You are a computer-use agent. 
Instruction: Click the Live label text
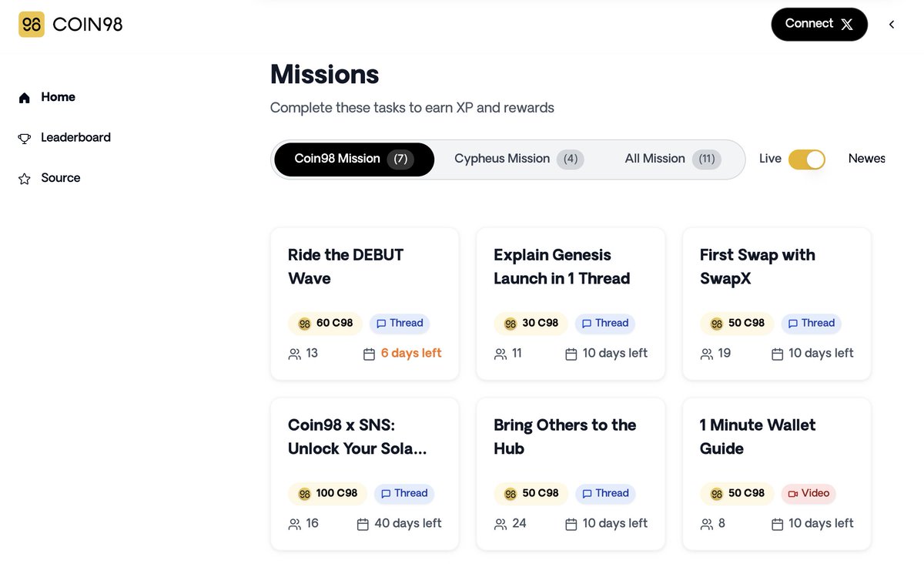click(x=770, y=159)
